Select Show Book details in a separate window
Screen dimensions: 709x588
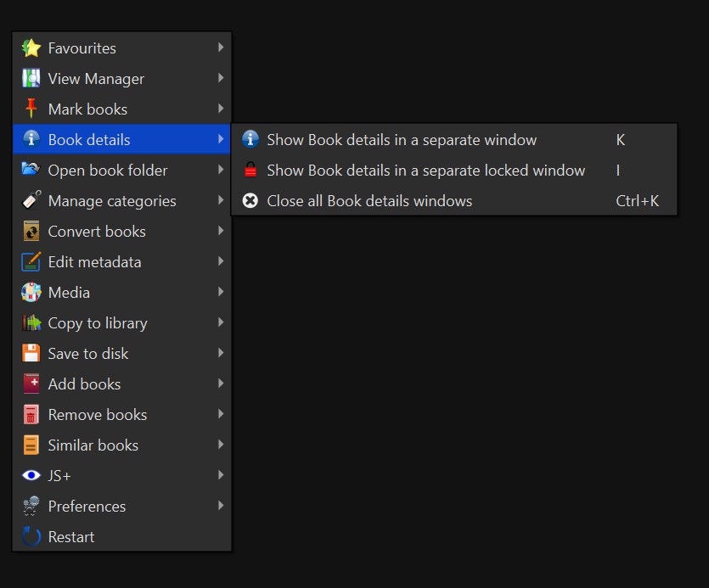402,140
